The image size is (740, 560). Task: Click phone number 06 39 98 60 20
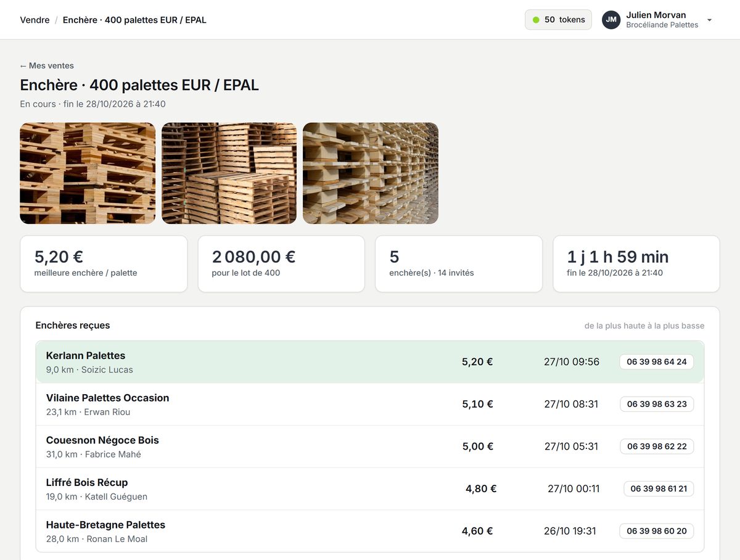tap(657, 531)
